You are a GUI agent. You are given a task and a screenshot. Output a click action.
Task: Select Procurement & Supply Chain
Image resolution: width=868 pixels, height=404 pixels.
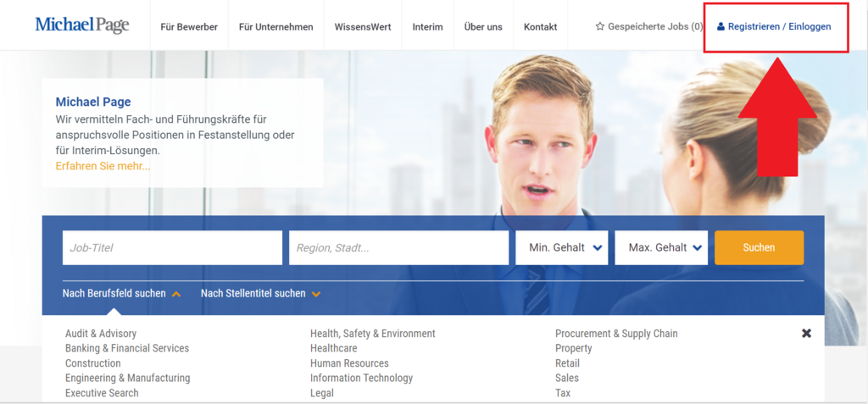click(x=616, y=334)
